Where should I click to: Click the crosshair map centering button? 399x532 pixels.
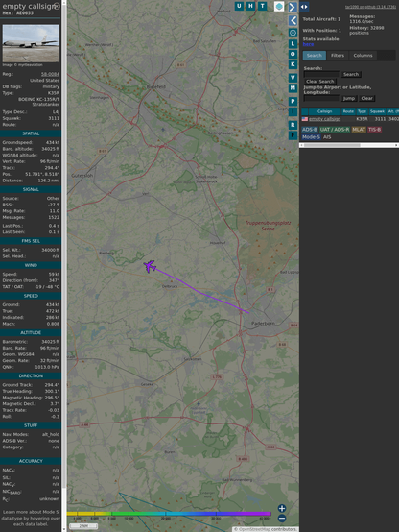(293, 33)
